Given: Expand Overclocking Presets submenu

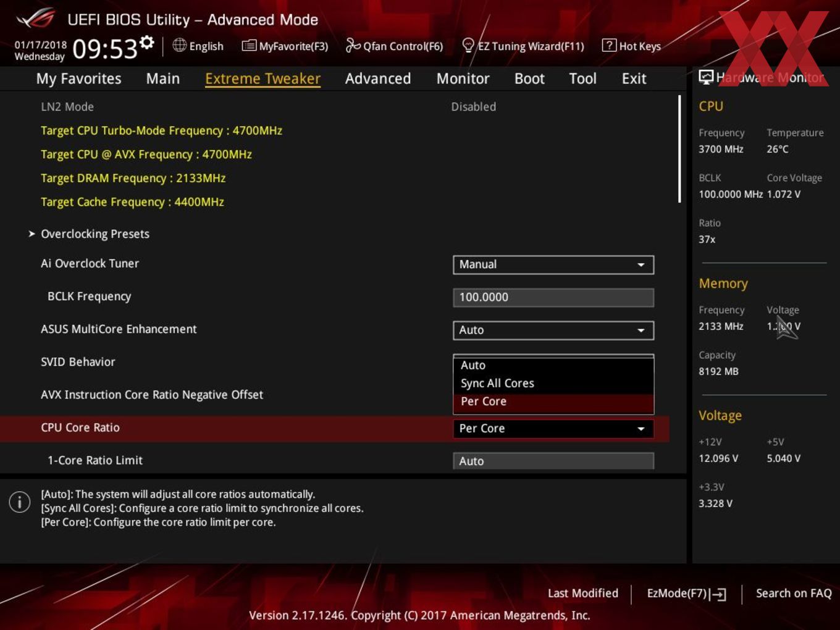Looking at the screenshot, I should click(x=95, y=234).
